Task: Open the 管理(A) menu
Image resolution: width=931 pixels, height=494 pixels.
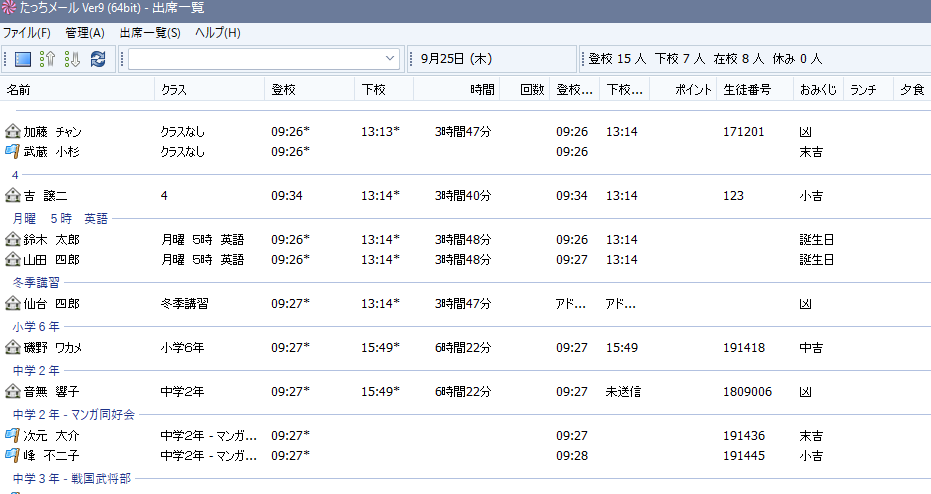Action: 85,33
